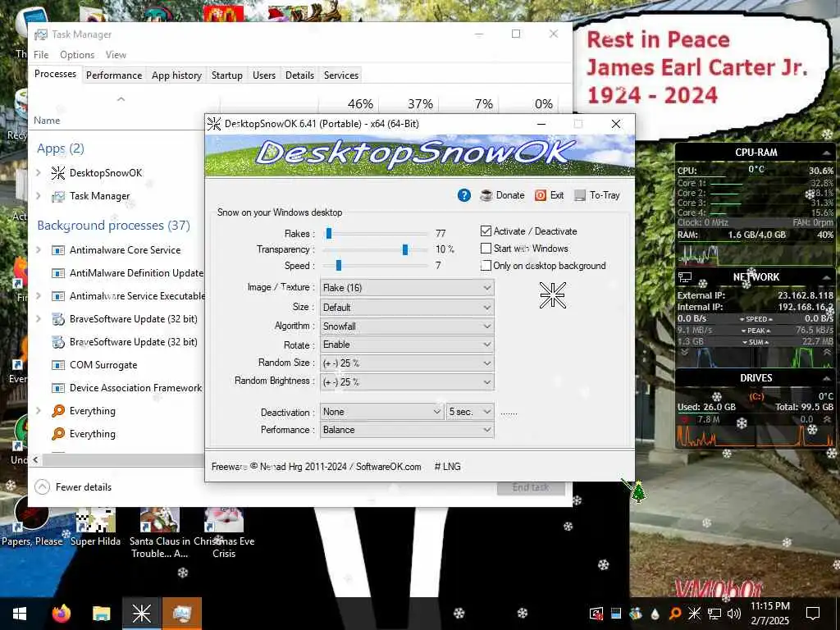Select Task Manager app row icon
The width and height of the screenshot is (840, 630).
point(58,196)
